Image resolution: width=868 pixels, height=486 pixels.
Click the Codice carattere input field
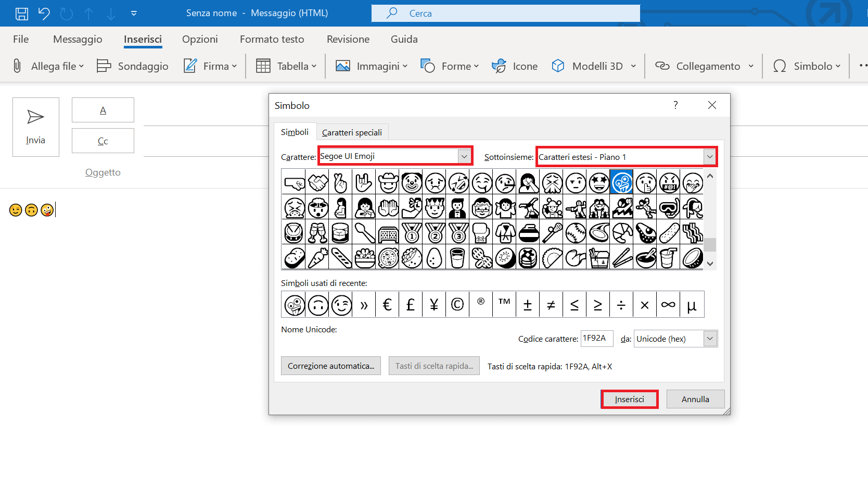point(596,339)
